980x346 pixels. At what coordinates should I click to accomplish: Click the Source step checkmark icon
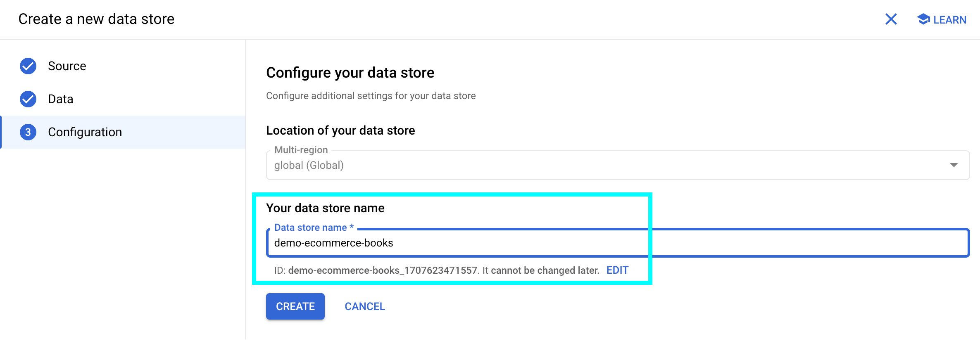[28, 66]
